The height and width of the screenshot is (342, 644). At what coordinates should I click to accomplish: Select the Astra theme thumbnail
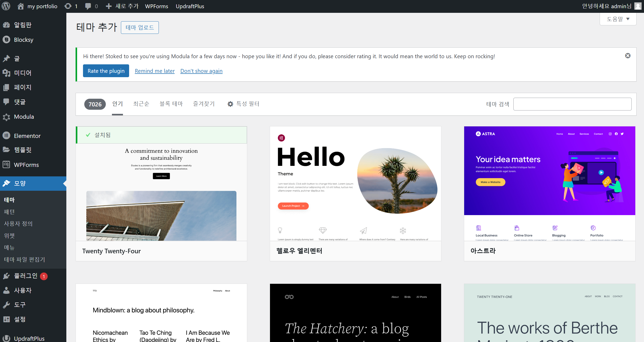point(549,183)
